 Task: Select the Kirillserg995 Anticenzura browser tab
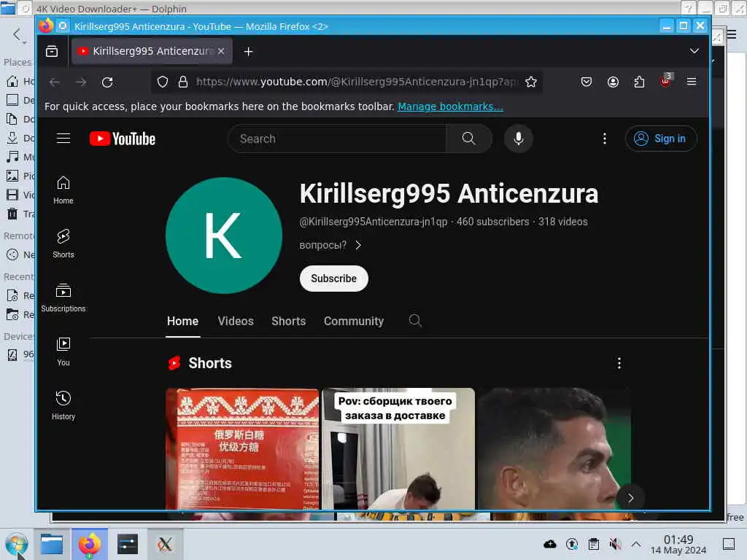click(152, 51)
